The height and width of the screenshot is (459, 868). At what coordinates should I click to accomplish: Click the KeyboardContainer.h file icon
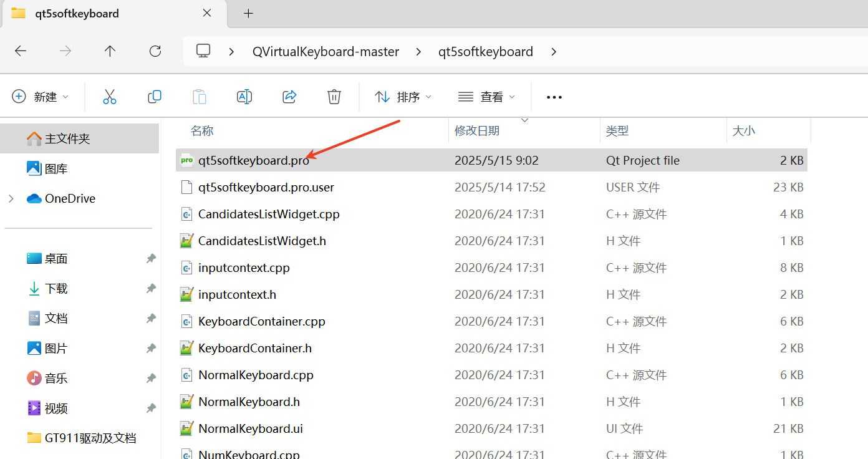click(186, 348)
